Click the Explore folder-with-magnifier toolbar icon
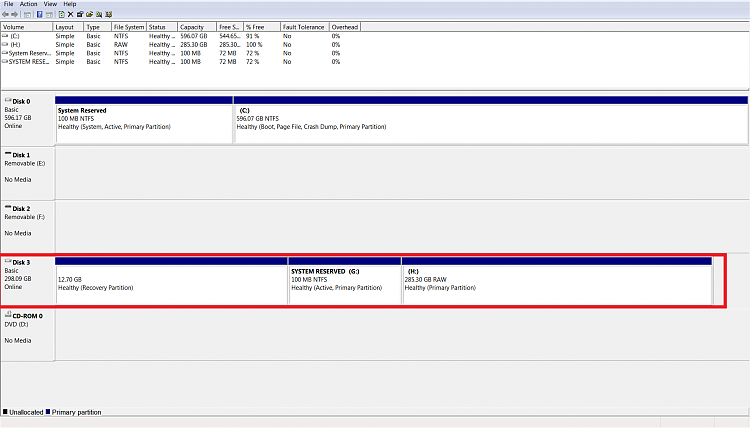Viewport: 750px width, 428px height. point(99,14)
